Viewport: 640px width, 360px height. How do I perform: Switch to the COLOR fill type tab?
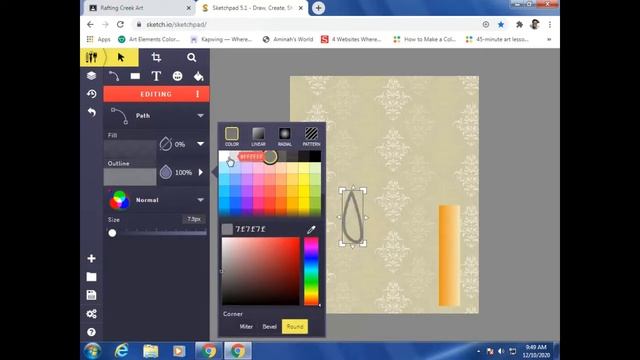231,136
